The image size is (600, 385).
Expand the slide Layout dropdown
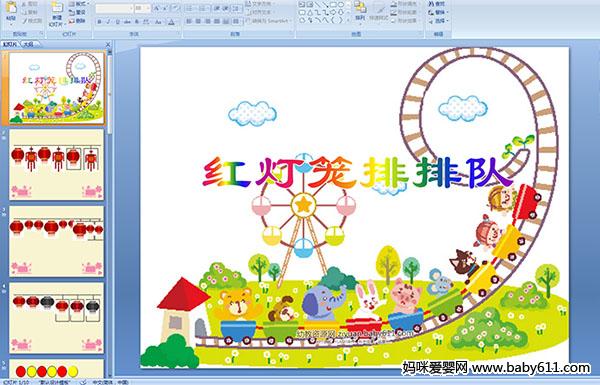pyautogui.click(x=78, y=4)
